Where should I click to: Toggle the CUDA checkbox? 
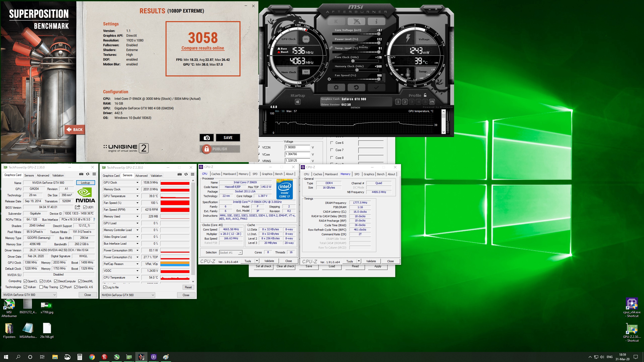point(41,281)
